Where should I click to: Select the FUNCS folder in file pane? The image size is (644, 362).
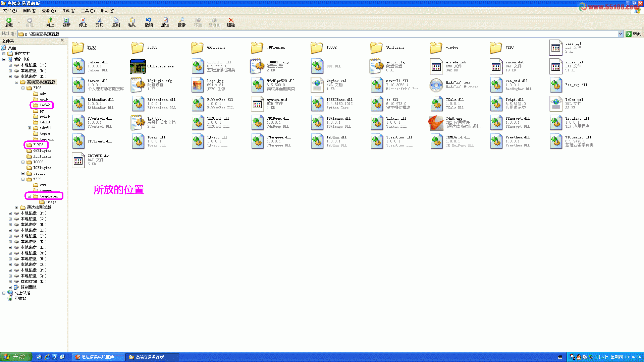[138, 48]
